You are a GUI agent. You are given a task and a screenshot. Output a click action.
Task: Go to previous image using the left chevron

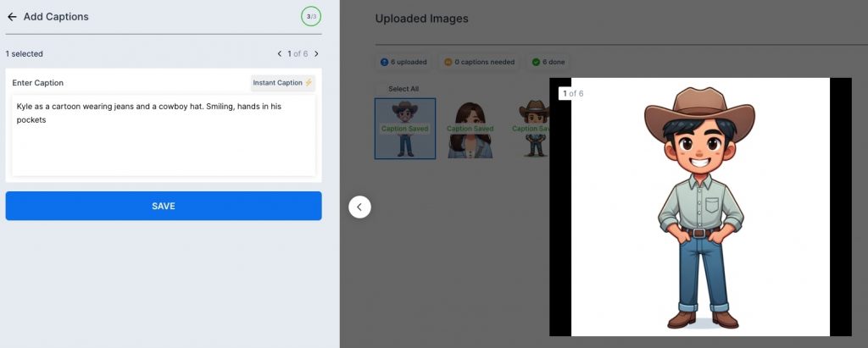[280, 54]
